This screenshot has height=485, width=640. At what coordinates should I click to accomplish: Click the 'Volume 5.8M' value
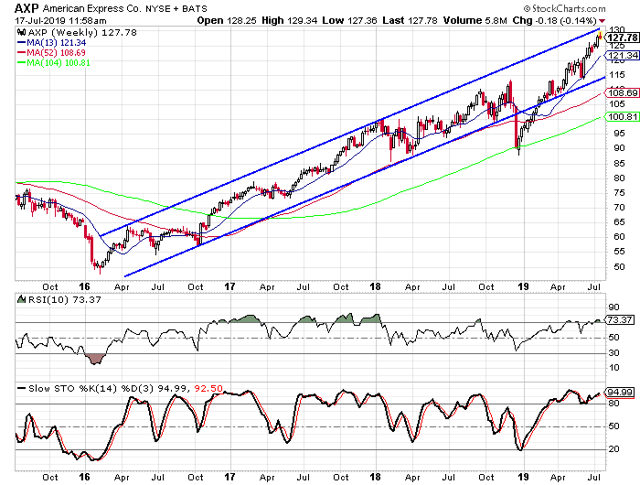[475, 20]
